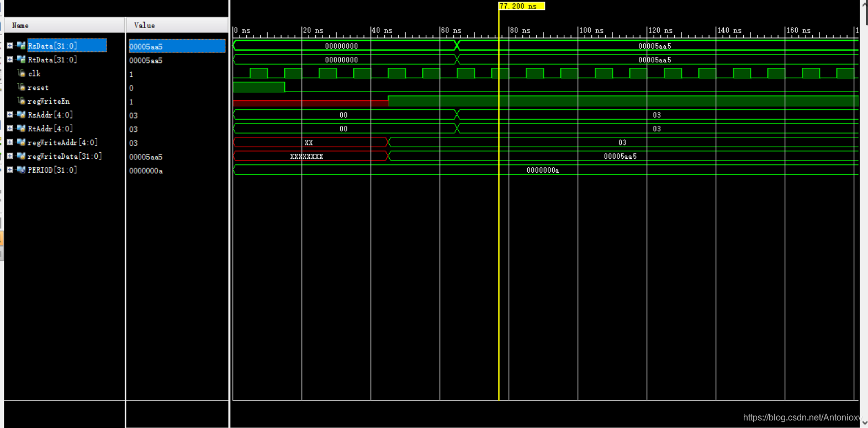The height and width of the screenshot is (428, 868).
Task: Select the clk signal row
Action: [34, 73]
